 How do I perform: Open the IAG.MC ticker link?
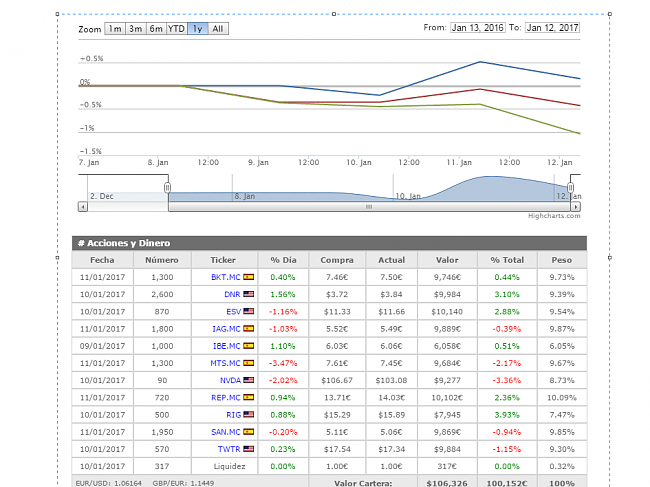point(226,329)
